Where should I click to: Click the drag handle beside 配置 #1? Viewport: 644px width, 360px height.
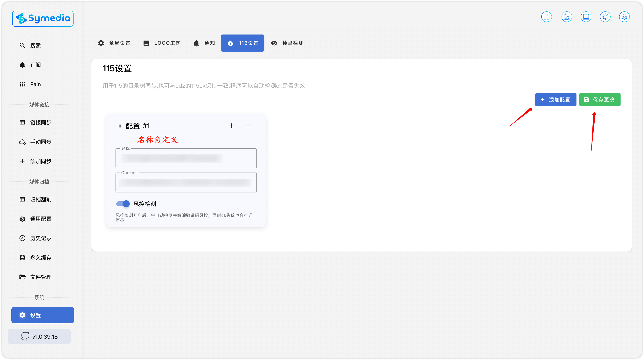tap(119, 126)
